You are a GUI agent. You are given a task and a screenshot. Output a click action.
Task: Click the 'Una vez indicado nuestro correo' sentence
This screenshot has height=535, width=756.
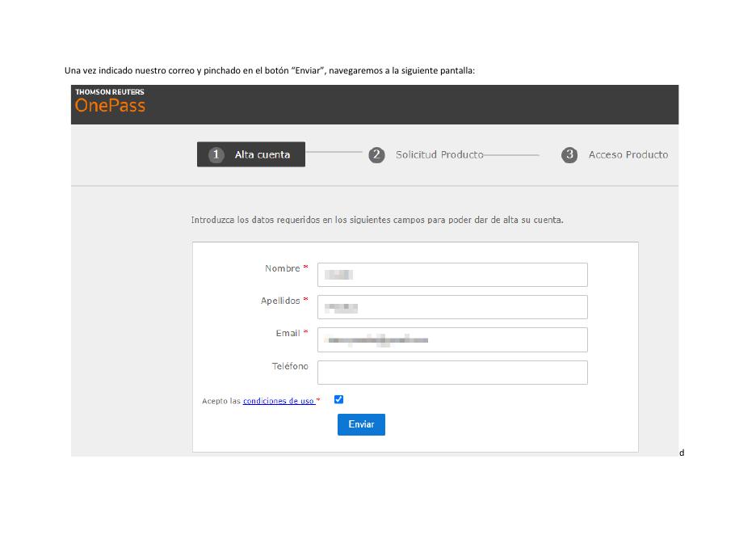click(270, 70)
